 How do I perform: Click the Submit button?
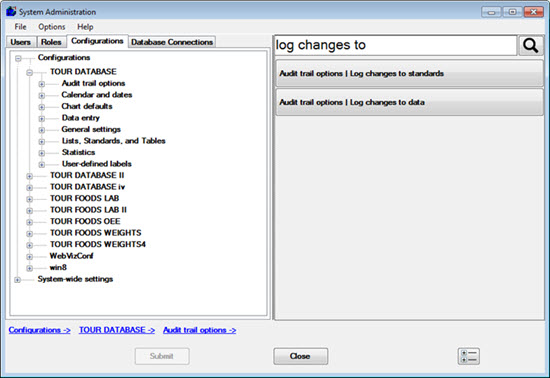[162, 356]
